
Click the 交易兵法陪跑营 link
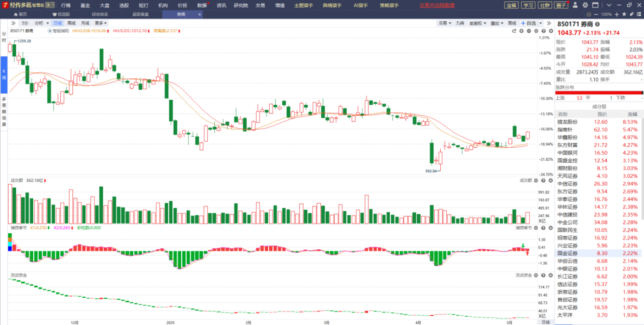click(437, 5)
